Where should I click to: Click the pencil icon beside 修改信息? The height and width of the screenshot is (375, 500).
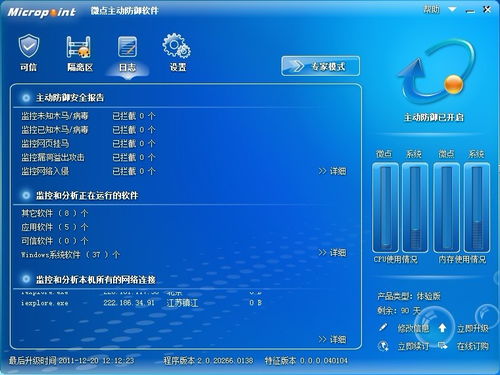[x=383, y=327]
